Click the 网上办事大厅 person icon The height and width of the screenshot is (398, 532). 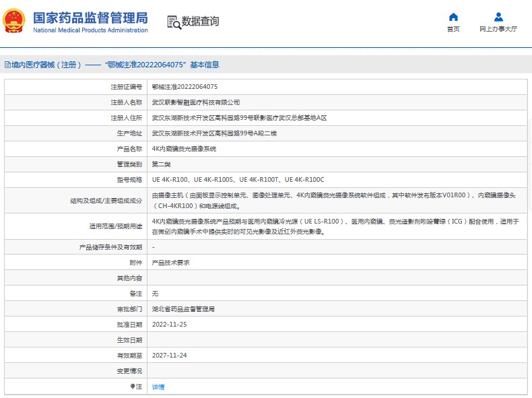pyautogui.click(x=498, y=17)
